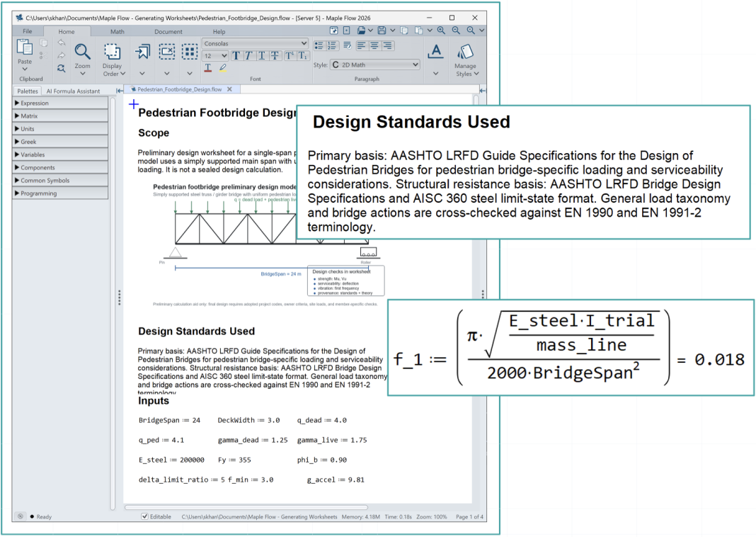The height and width of the screenshot is (537, 756).
Task: Click the Cut scissors icon
Action: point(43,55)
